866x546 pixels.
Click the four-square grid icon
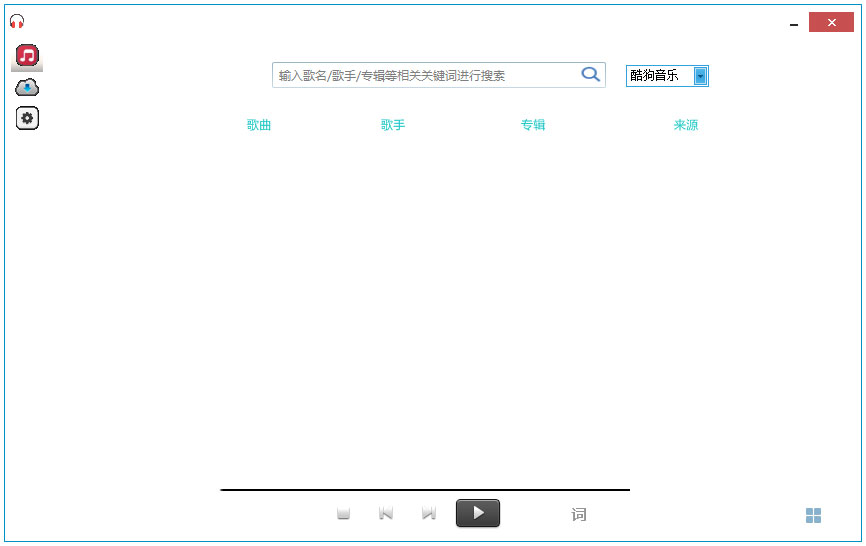point(813,515)
